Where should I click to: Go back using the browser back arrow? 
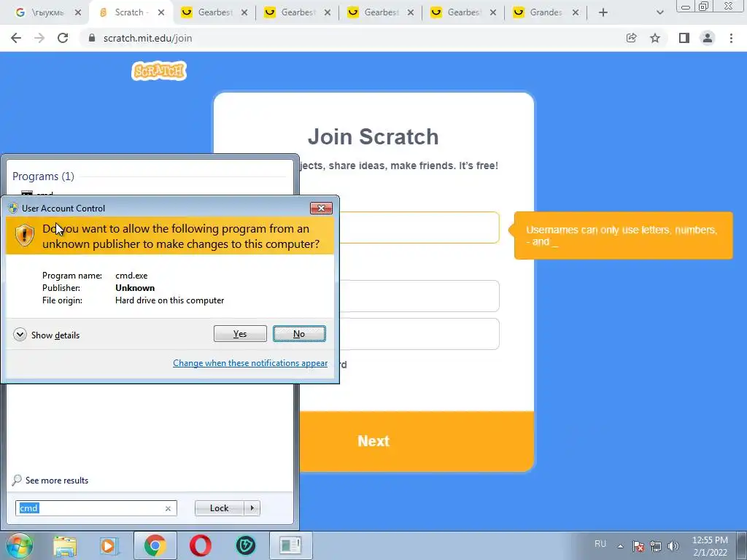[x=16, y=38]
